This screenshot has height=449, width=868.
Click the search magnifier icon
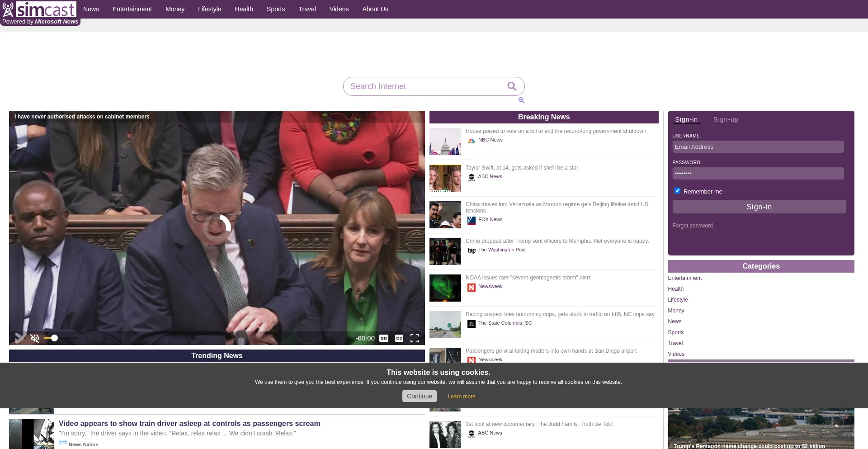[x=511, y=86]
